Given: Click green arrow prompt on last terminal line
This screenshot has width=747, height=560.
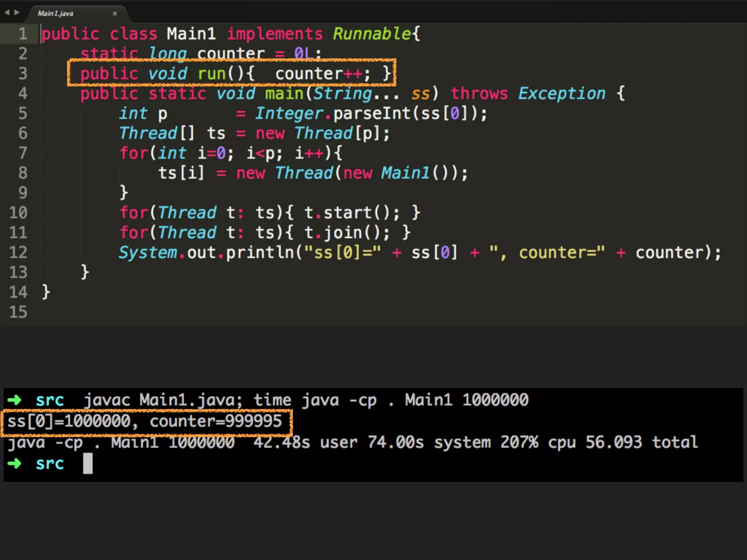Looking at the screenshot, I should point(15,463).
